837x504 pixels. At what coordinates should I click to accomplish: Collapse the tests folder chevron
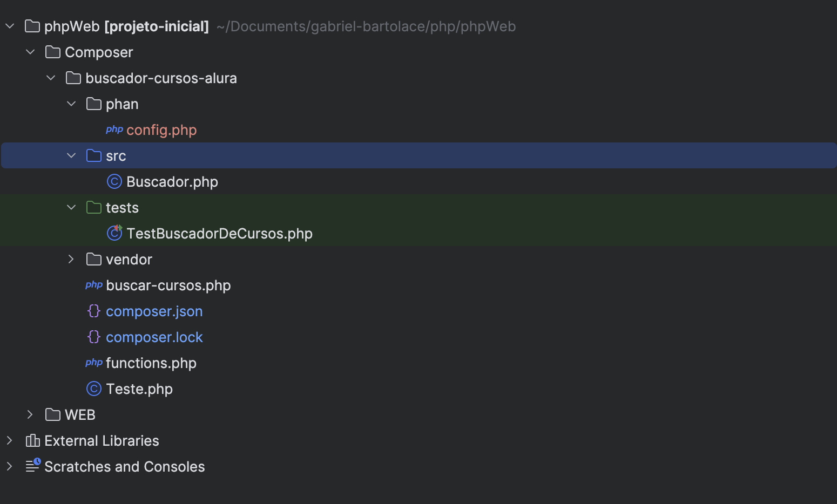coord(71,207)
